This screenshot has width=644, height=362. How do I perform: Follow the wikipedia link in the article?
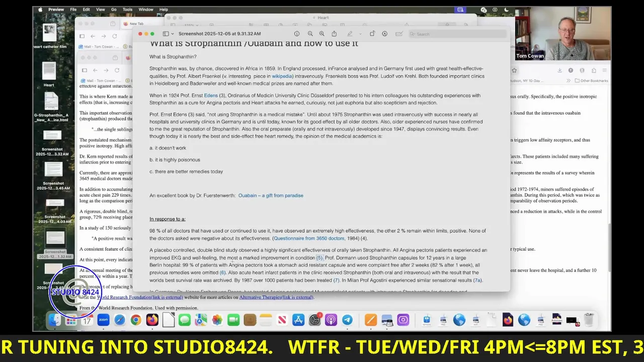pyautogui.click(x=282, y=76)
